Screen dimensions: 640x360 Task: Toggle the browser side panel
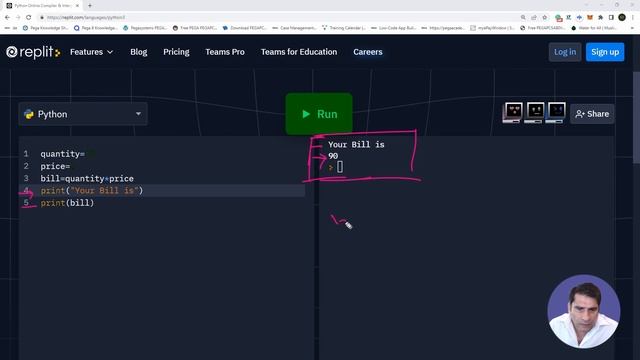611,18
